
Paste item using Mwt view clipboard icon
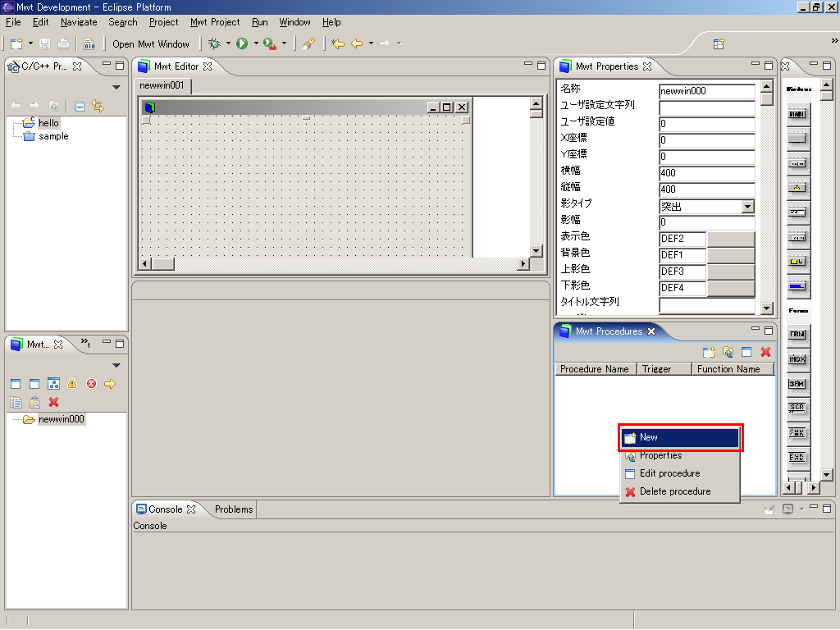point(34,402)
